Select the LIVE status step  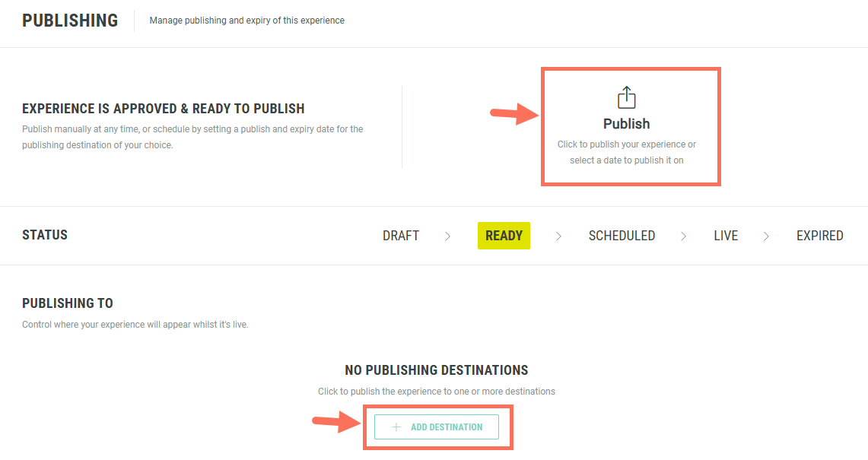point(726,236)
